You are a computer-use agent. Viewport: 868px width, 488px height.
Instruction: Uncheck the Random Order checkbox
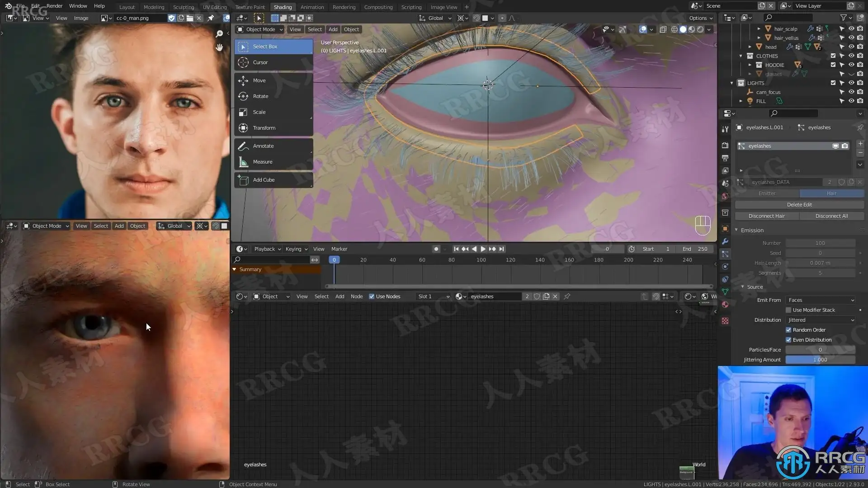coord(788,330)
